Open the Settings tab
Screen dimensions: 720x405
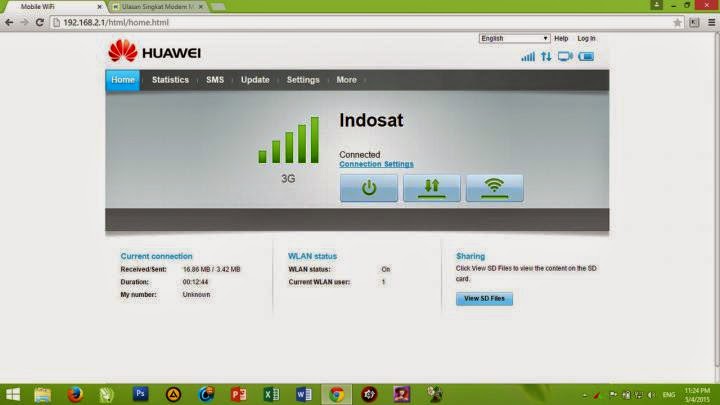click(303, 80)
